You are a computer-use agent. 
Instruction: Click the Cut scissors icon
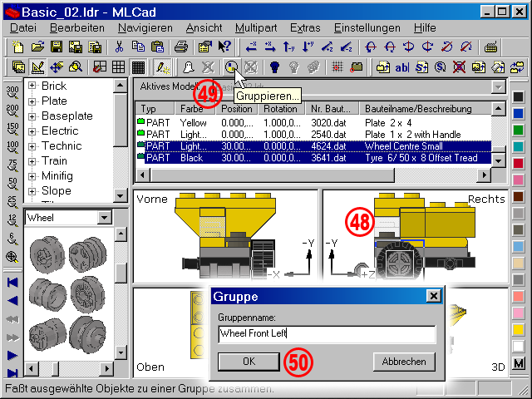[x=119, y=47]
